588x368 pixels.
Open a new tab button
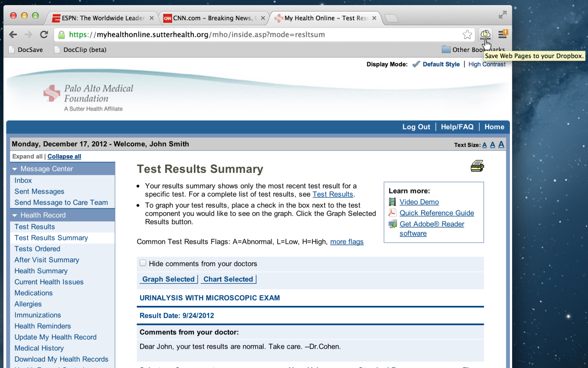click(x=391, y=18)
